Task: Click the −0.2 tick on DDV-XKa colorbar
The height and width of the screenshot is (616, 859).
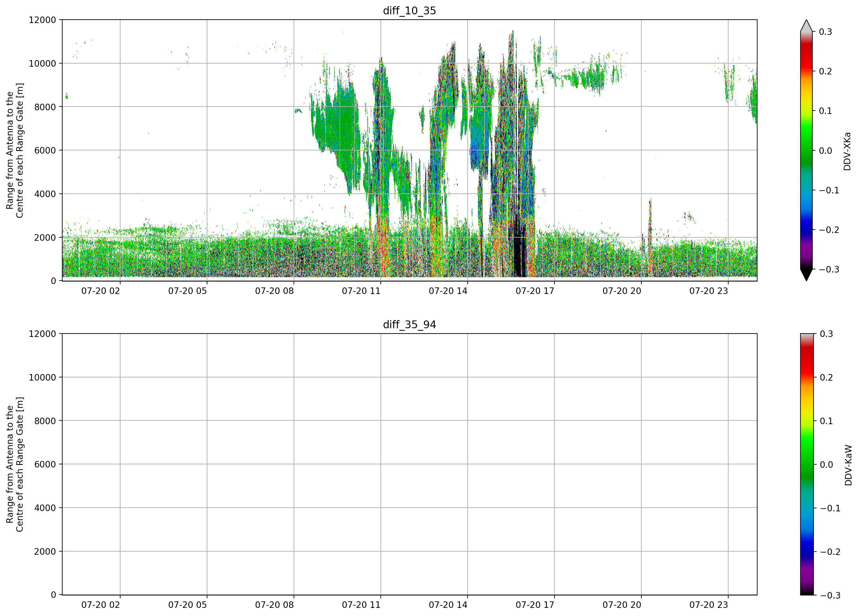Action: click(829, 230)
